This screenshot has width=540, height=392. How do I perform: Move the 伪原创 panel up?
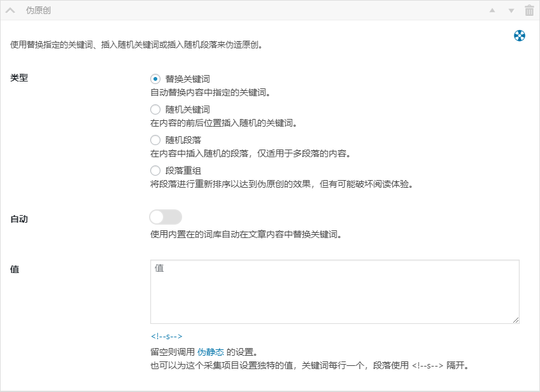(x=492, y=10)
